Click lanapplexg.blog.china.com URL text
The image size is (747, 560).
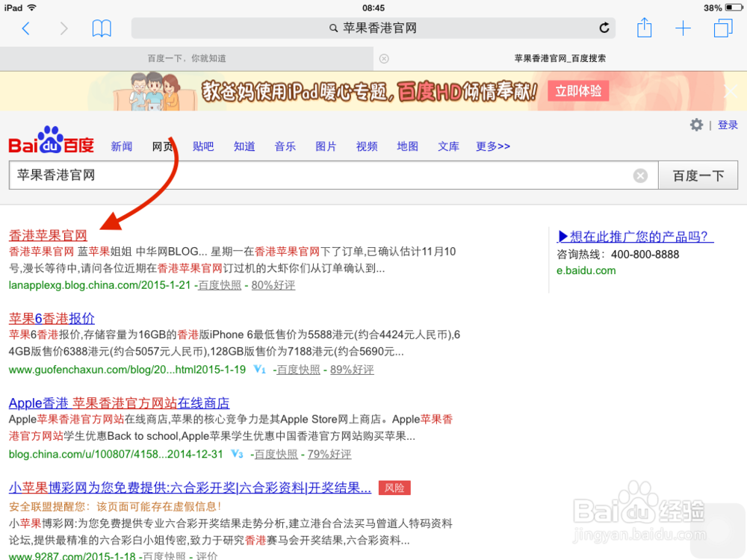99,285
